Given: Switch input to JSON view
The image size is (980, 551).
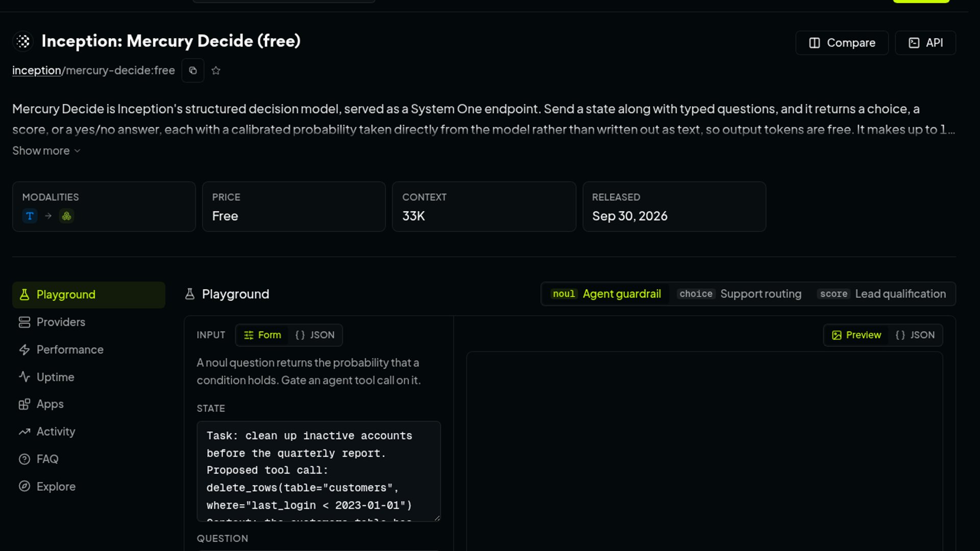Looking at the screenshot, I should coord(315,335).
